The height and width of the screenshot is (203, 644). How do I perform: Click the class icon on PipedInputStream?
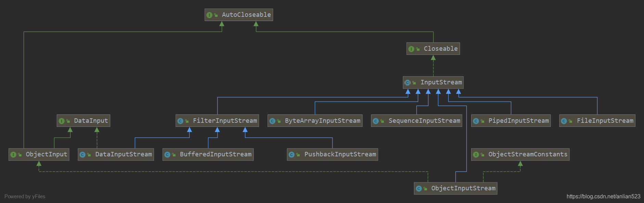(476, 121)
